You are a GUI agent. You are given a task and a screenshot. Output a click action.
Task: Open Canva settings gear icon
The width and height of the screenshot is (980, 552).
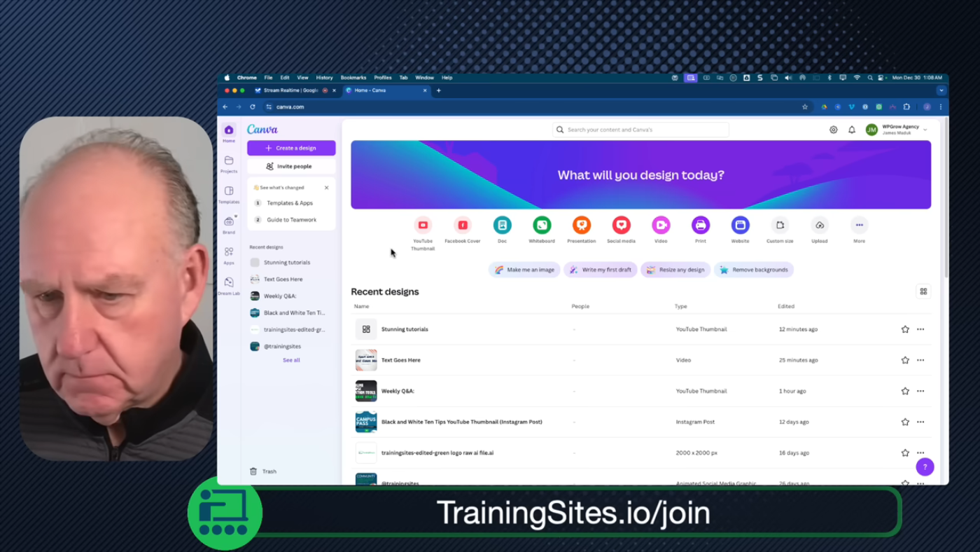point(834,130)
